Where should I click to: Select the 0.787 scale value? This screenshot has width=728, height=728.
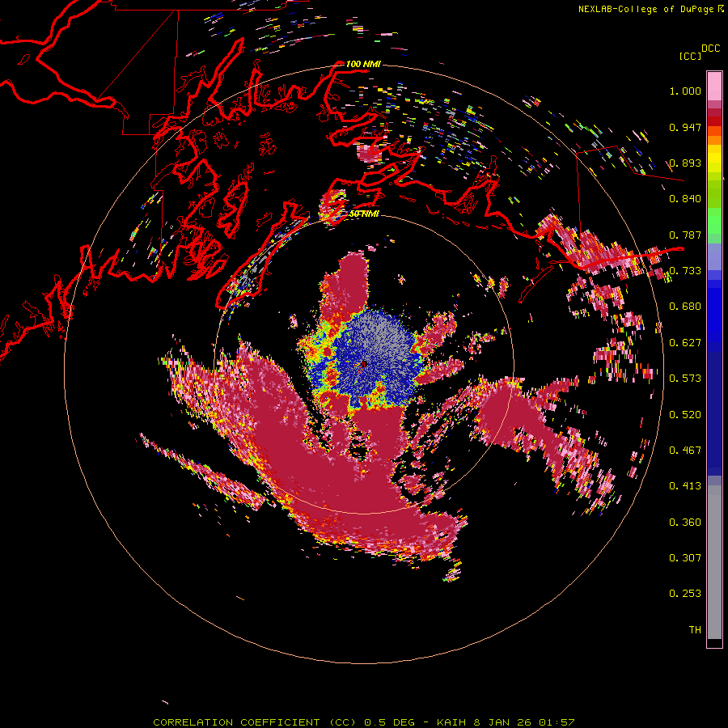pos(685,235)
